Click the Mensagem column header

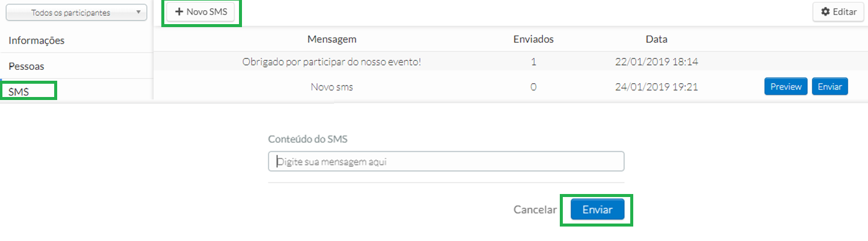point(332,39)
